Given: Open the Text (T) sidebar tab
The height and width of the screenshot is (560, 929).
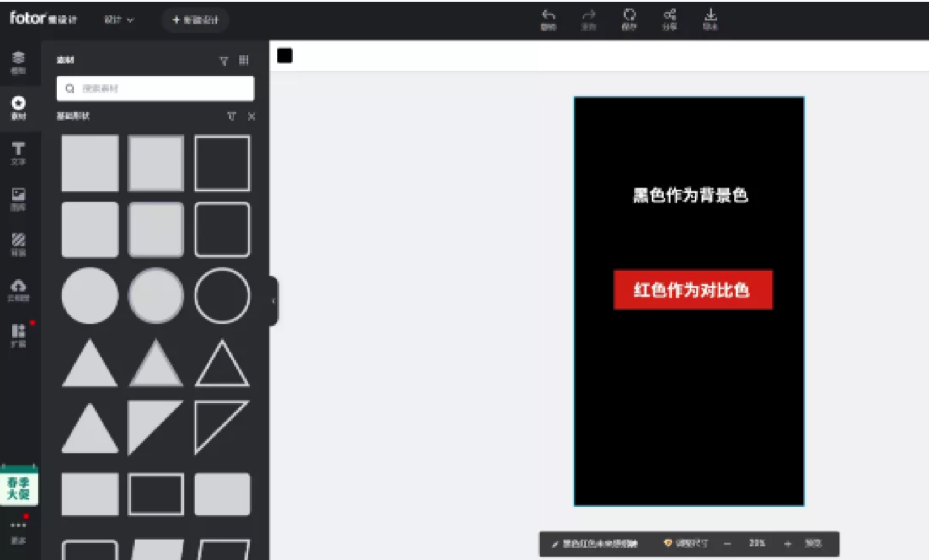Looking at the screenshot, I should [x=19, y=154].
